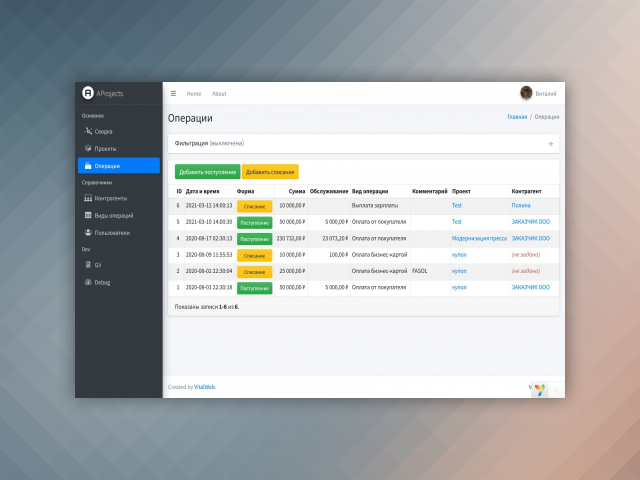Open the Gii dev tool
Image resolution: width=640 pixels, height=480 pixels.
point(119,265)
